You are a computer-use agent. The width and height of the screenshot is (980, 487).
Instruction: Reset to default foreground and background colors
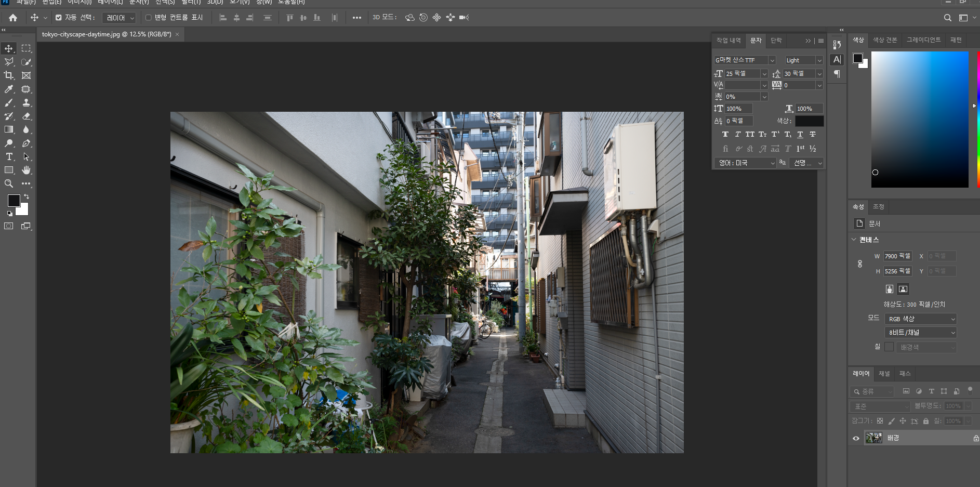click(10, 213)
